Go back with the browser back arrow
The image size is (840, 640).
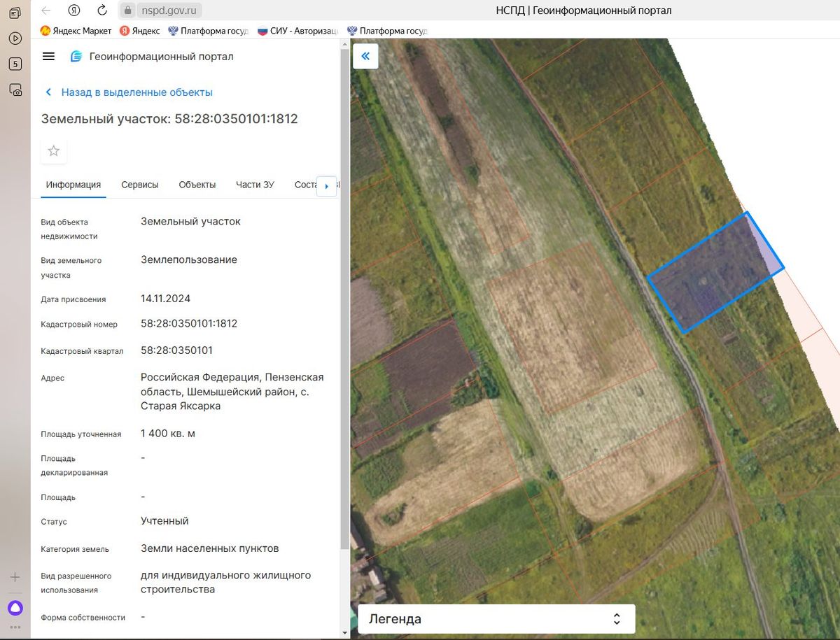click(46, 10)
